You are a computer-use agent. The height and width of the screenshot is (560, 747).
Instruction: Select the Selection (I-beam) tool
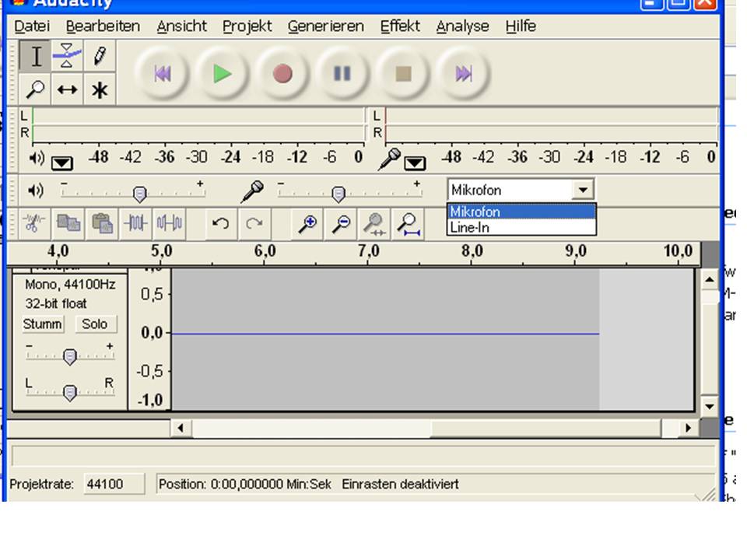[36, 56]
